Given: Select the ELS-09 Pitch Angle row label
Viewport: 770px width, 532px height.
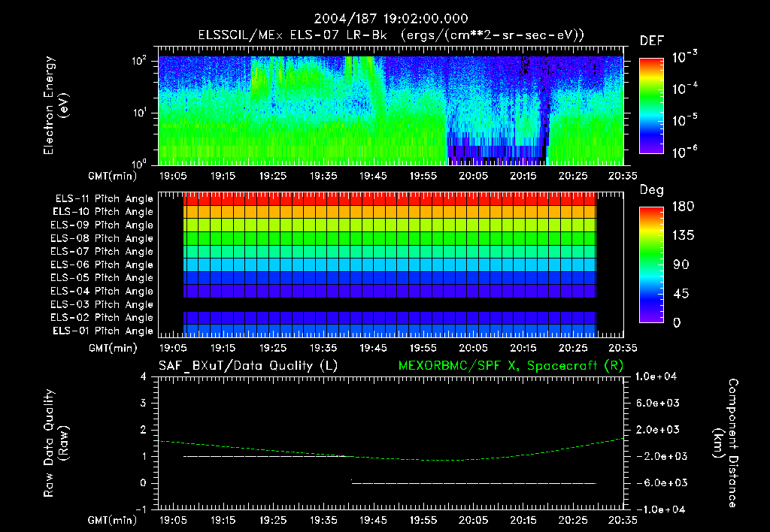Looking at the screenshot, I should click(x=102, y=225).
